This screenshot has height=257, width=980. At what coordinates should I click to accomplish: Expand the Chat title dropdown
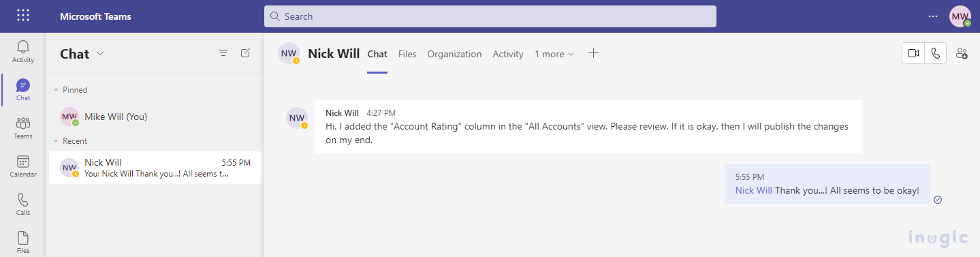point(100,54)
